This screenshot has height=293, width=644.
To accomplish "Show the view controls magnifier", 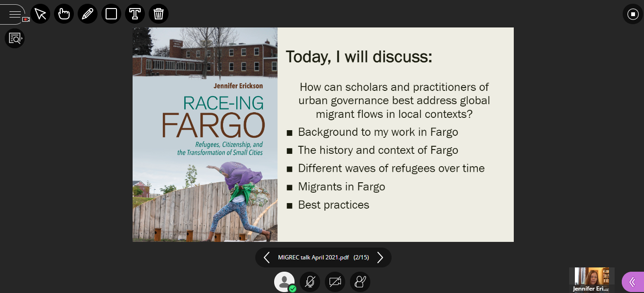I will pyautogui.click(x=15, y=38).
